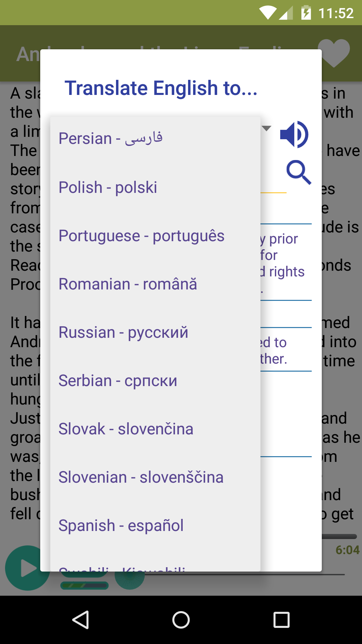Tap the heart favorite icon

click(x=334, y=53)
